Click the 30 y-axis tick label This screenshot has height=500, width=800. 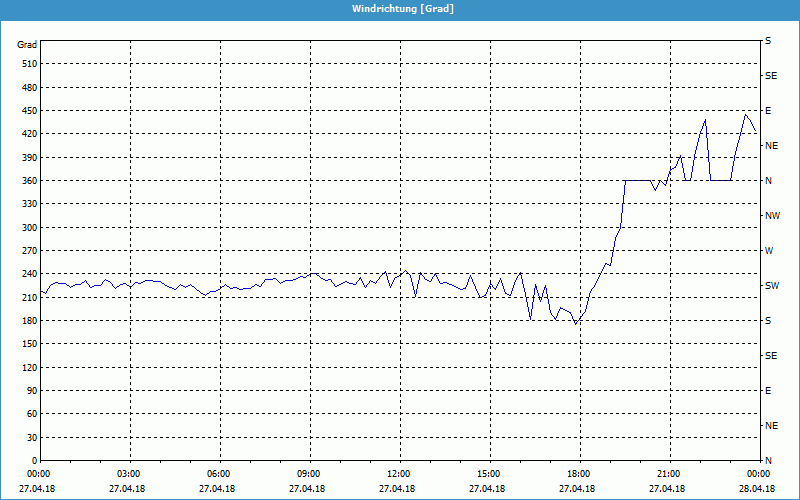pyautogui.click(x=31, y=438)
